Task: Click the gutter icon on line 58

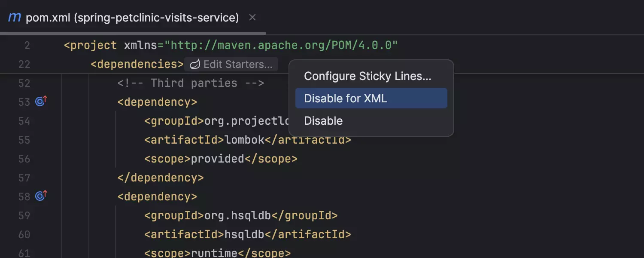Action: pos(41,196)
